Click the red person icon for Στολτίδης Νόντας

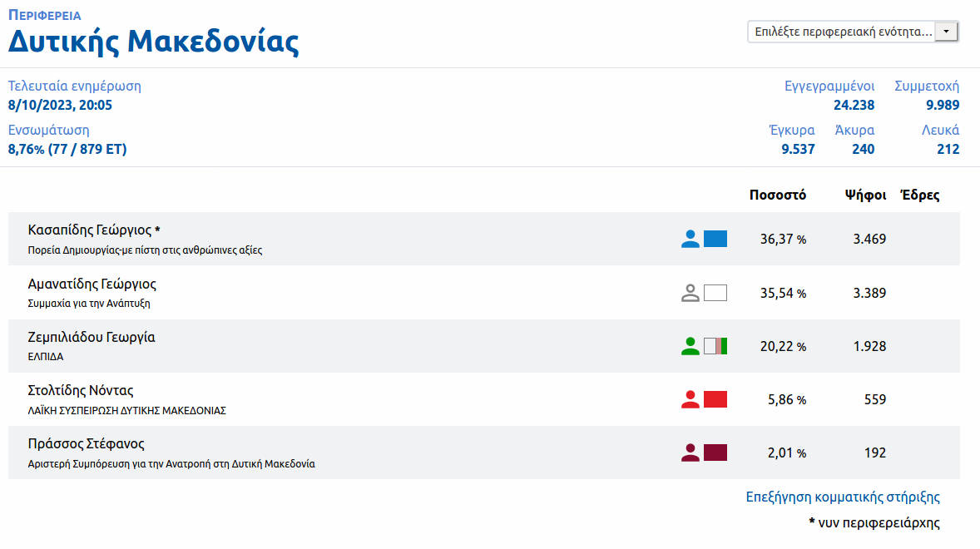690,399
